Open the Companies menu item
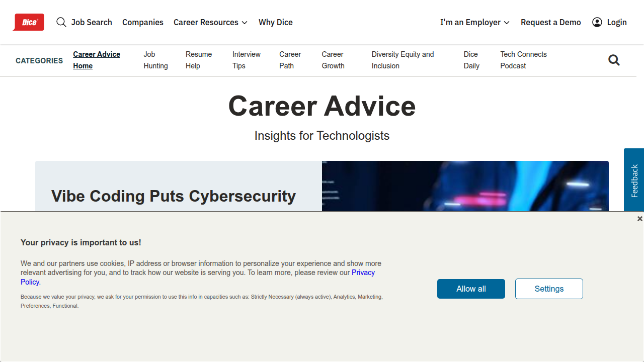The width and height of the screenshot is (644, 362). 143,22
